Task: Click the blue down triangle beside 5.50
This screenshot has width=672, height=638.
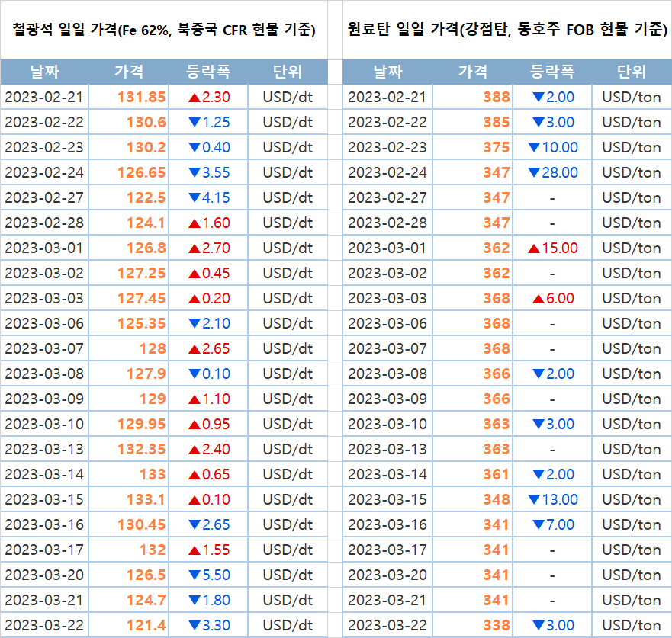Action: 194,575
